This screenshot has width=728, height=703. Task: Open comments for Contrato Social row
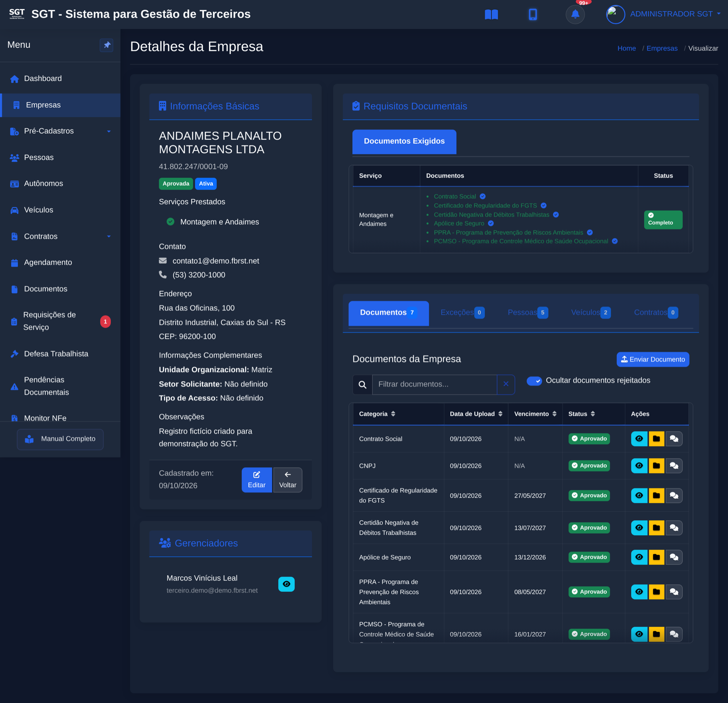tap(674, 439)
